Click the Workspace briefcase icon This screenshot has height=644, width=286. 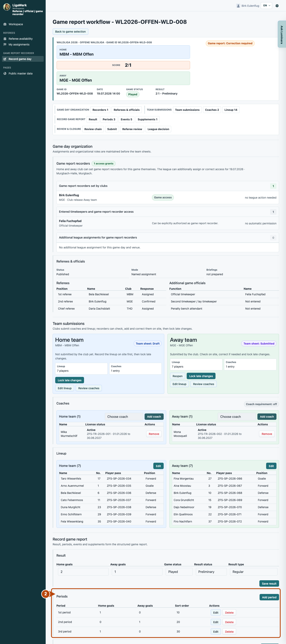point(5,24)
